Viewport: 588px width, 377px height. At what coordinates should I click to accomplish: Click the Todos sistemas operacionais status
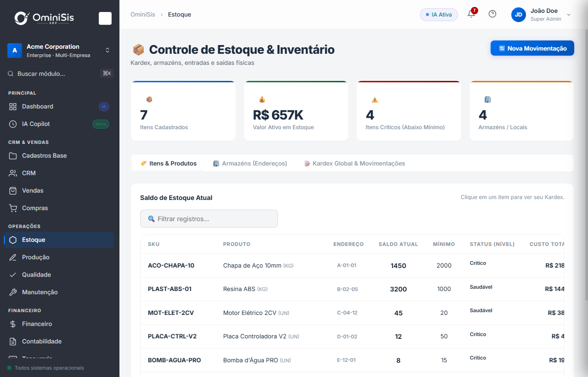point(46,368)
